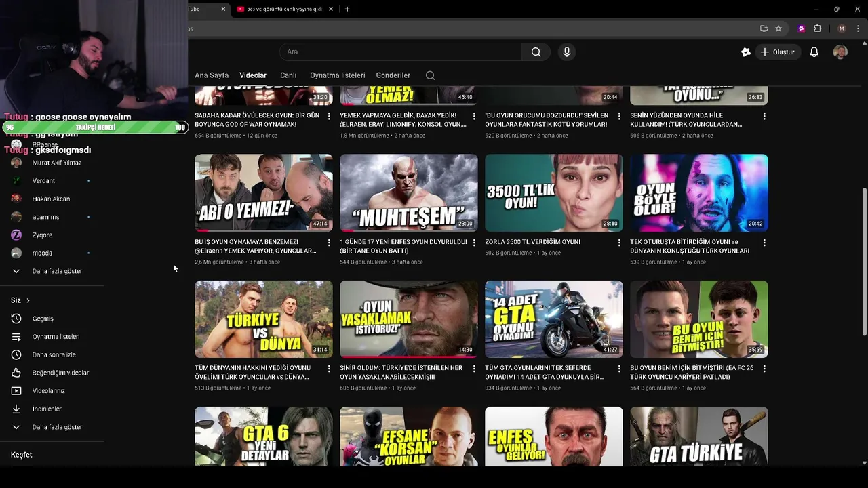The image size is (868, 488).
Task: Click the YouTube studio icon next to Oluştur
Action: tap(746, 52)
